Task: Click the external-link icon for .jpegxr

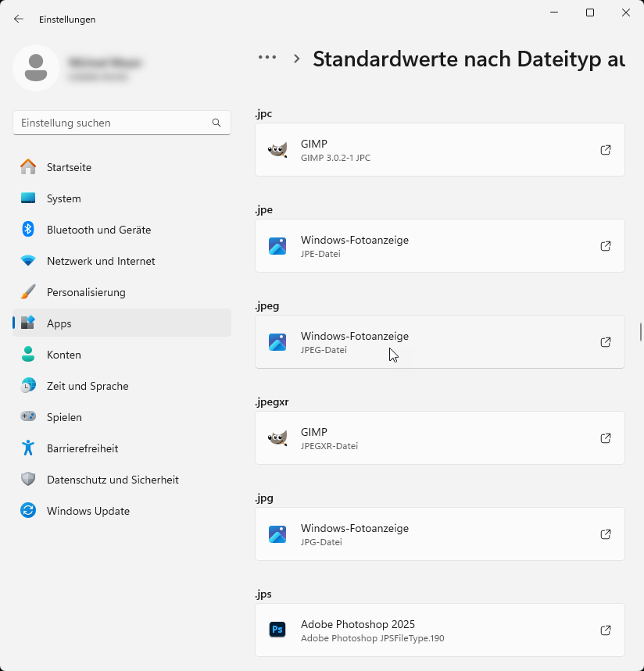Action: [x=606, y=438]
